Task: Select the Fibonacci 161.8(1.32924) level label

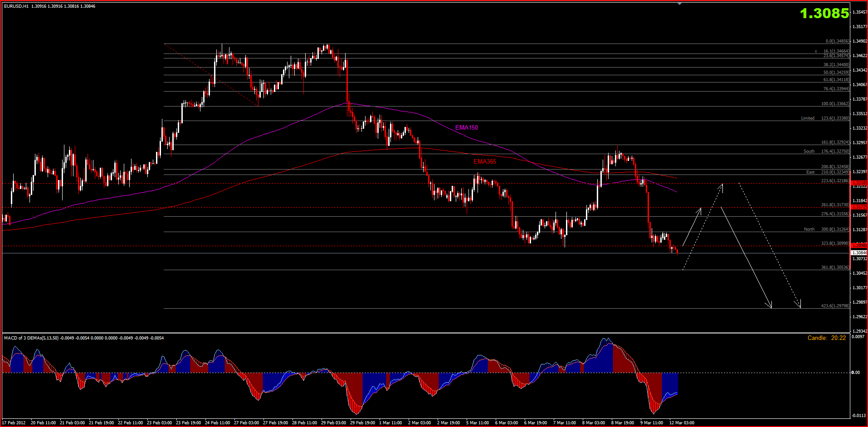Action: tap(835, 142)
